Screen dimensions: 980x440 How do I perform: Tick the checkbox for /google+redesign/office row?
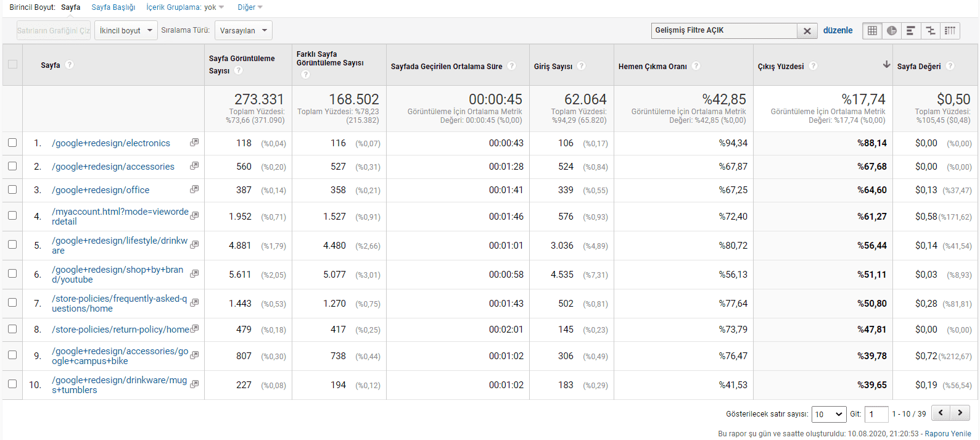click(12, 189)
